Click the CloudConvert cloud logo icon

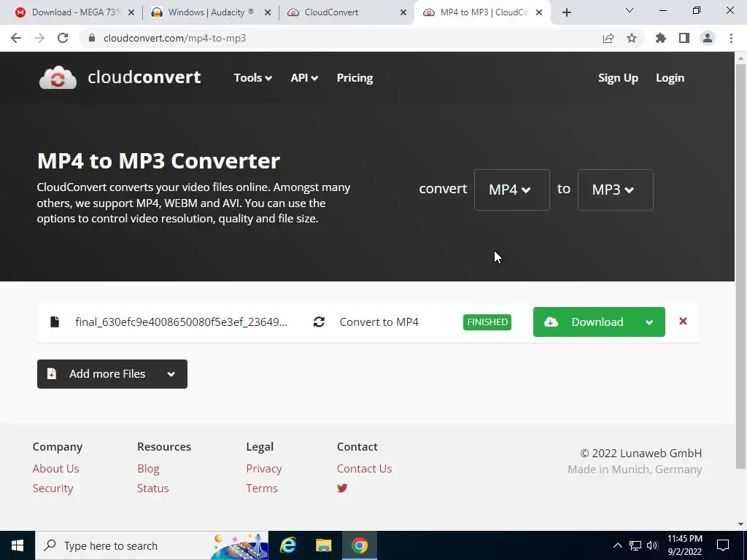tap(58, 77)
